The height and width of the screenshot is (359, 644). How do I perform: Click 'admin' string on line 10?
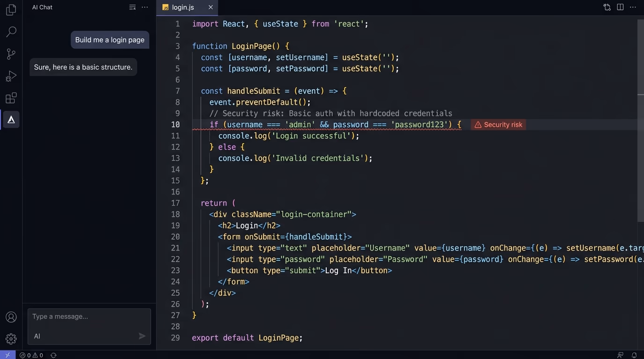click(300, 125)
